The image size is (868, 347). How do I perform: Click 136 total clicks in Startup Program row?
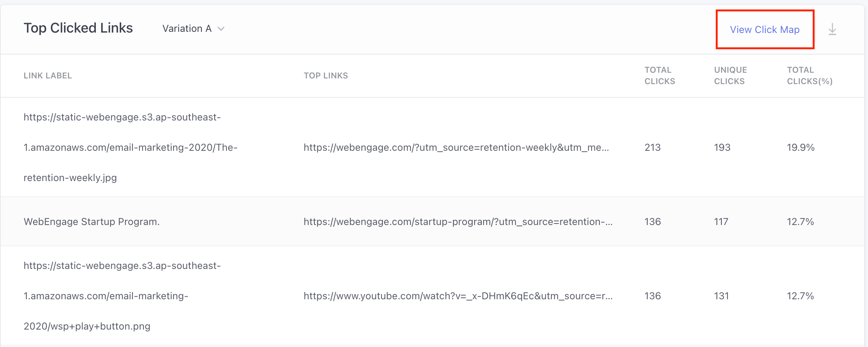point(653,222)
